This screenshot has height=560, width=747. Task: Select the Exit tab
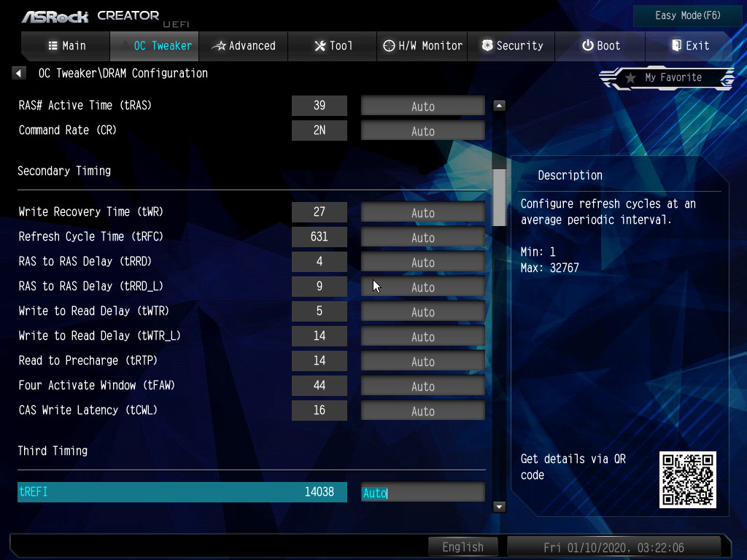point(689,46)
